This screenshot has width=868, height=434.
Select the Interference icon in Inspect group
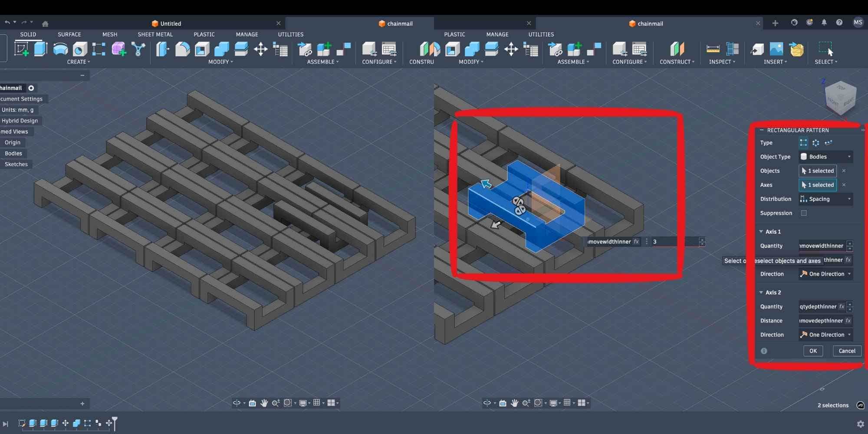[733, 49]
